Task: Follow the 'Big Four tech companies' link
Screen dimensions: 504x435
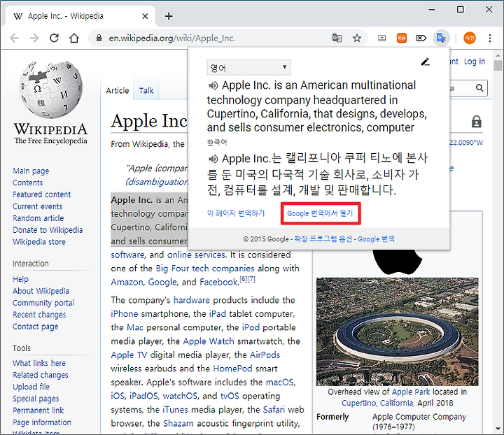Action: (205, 269)
